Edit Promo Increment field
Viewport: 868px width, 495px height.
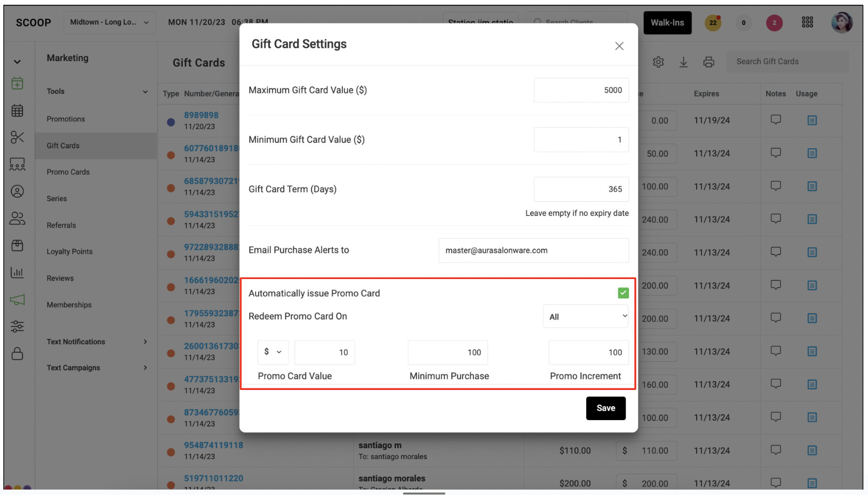point(589,352)
